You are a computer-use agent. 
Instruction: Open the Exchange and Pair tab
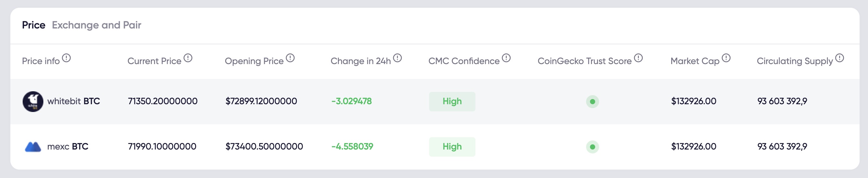click(x=96, y=25)
